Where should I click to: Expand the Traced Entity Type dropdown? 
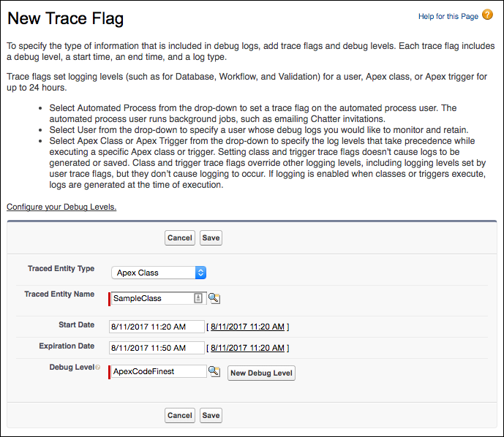[x=159, y=273]
